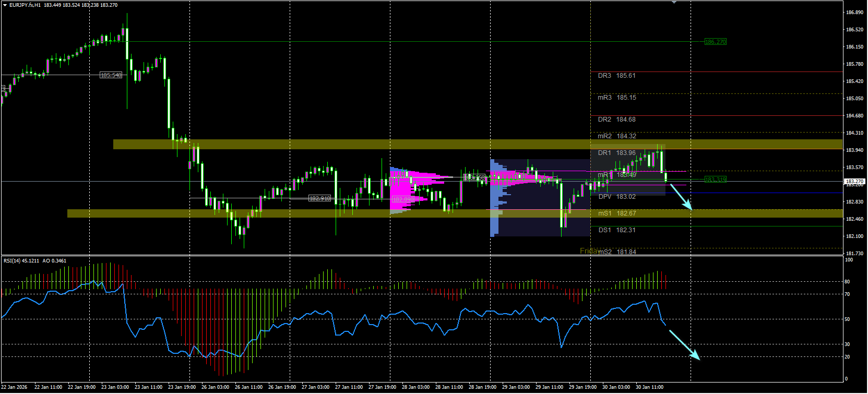
Task: Click the DR1 183.96 pivot label
Action: pyautogui.click(x=616, y=153)
